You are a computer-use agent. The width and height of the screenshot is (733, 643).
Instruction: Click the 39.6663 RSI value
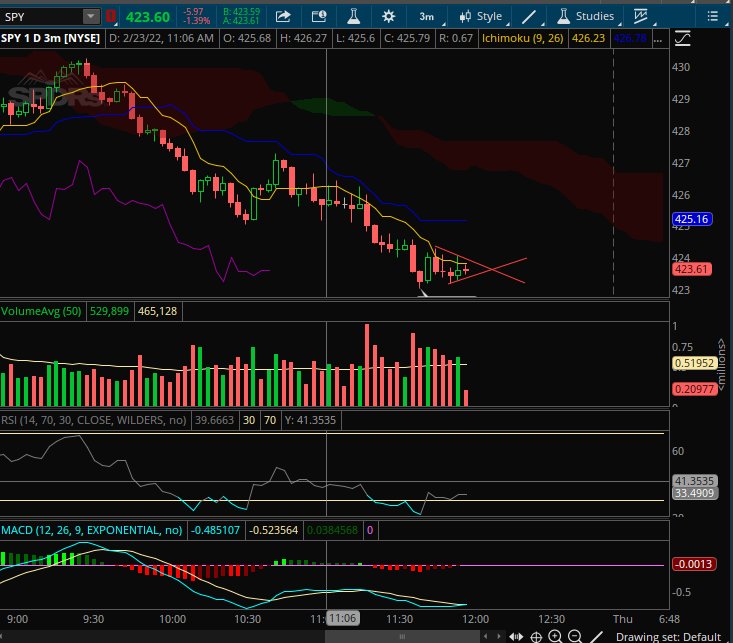[214, 420]
